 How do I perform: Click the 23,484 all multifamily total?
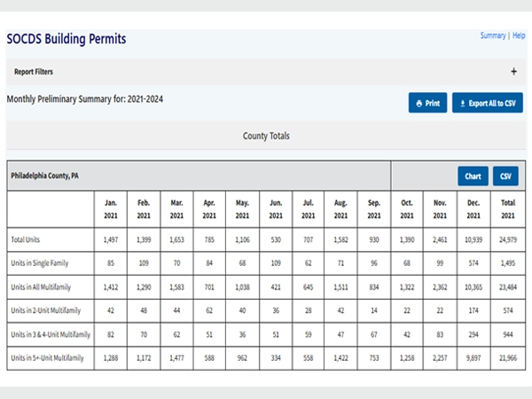[508, 287]
